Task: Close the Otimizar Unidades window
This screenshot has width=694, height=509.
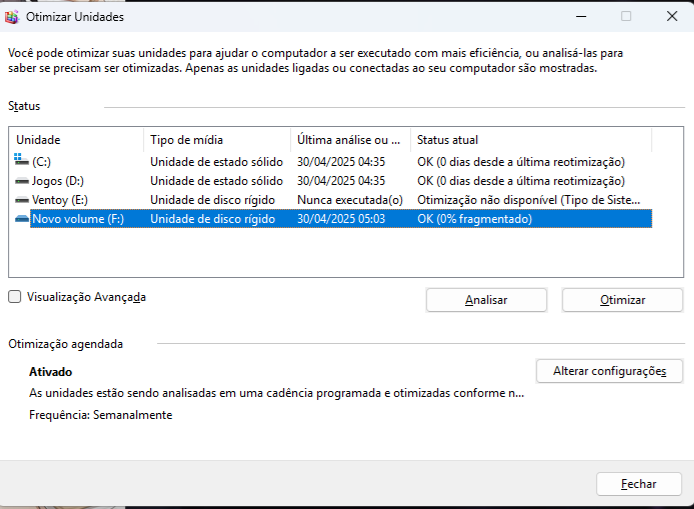Action: tap(672, 16)
